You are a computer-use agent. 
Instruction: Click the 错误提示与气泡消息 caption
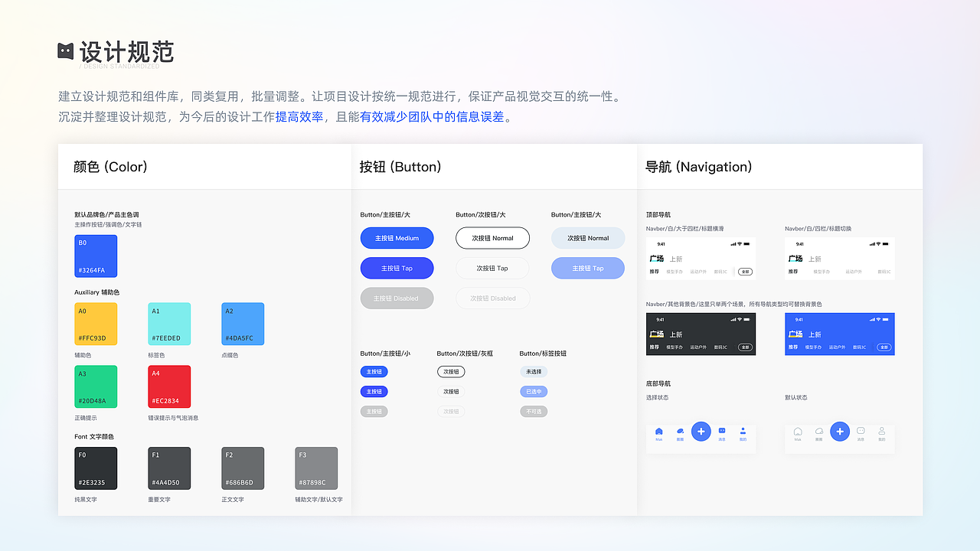173,418
